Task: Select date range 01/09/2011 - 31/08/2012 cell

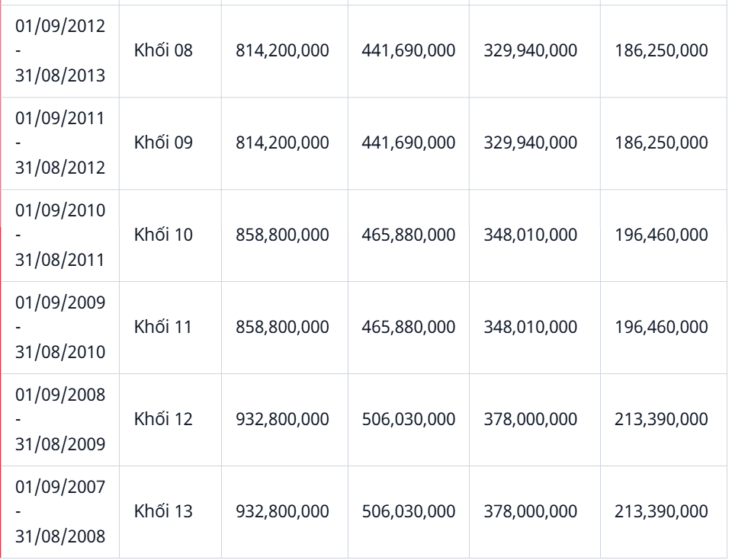Action: point(60,143)
